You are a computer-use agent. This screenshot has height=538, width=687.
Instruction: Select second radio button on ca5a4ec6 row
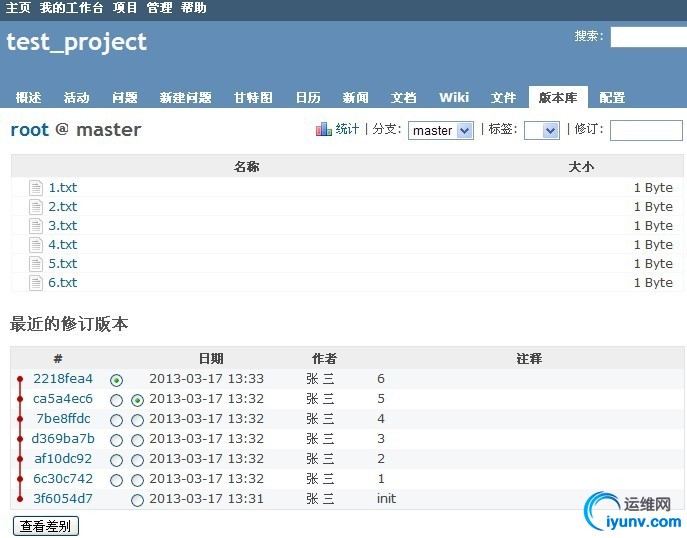point(138,400)
